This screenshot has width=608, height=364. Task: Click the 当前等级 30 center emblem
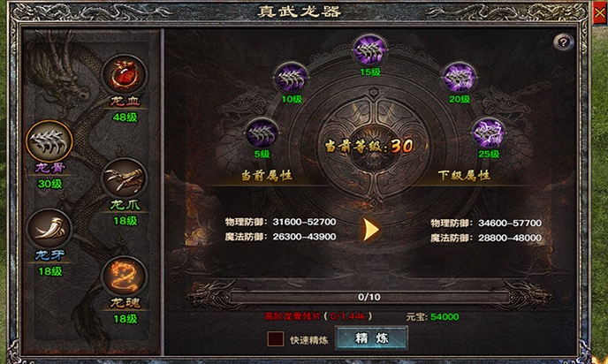(x=369, y=146)
